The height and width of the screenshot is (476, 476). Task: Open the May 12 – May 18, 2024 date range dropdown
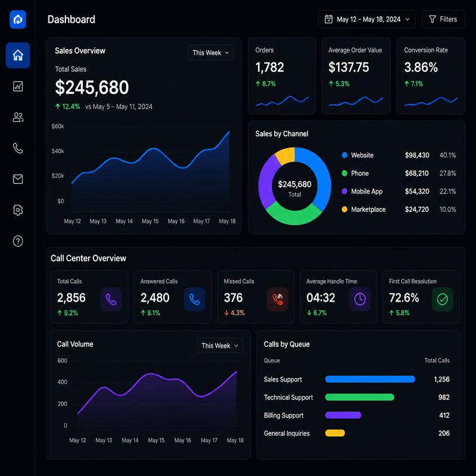(x=367, y=19)
